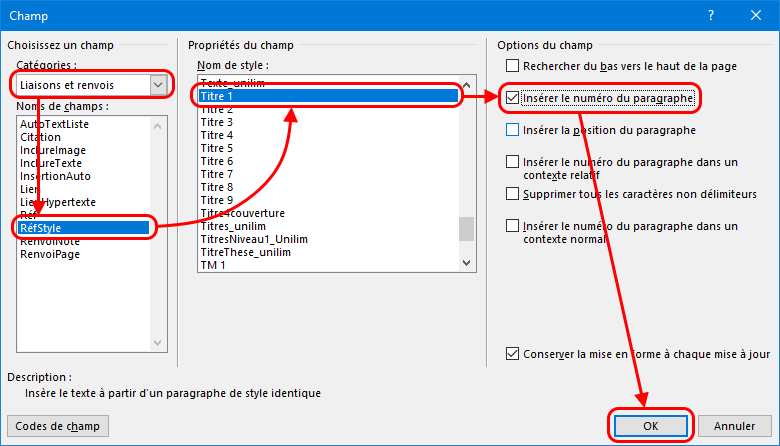The width and height of the screenshot is (780, 446).
Task: Open the Catégories dropdown
Action: click(x=158, y=85)
